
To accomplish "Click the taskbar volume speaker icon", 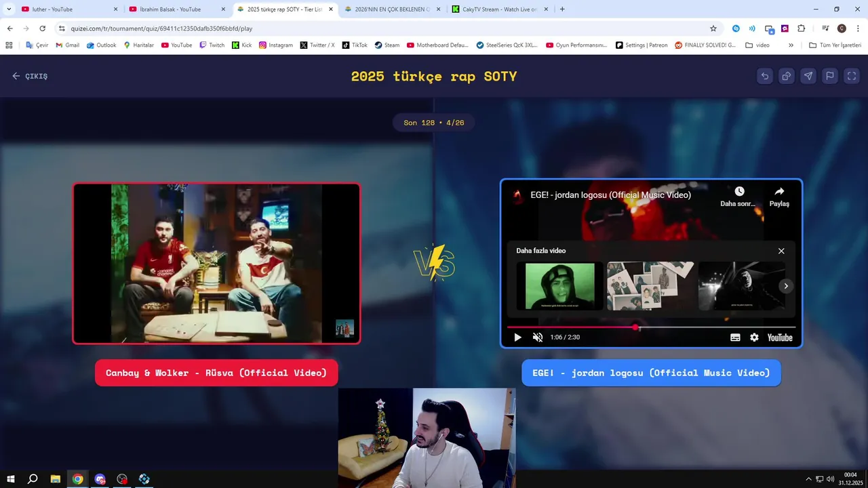I will [x=830, y=479].
